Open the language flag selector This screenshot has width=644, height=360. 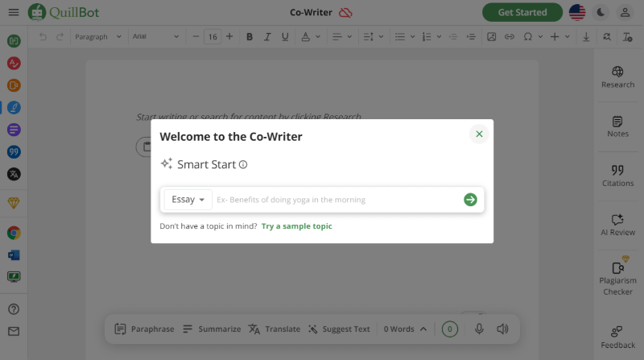[x=576, y=12]
